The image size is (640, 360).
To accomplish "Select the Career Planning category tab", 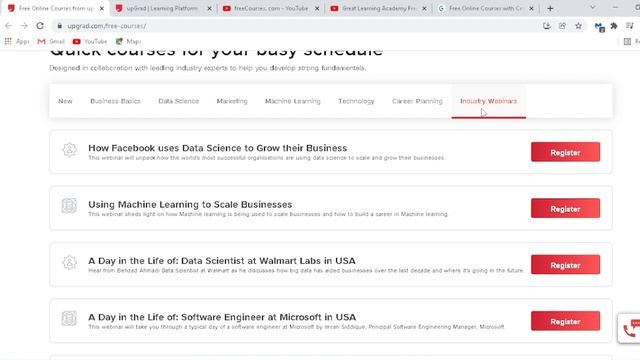I will (x=417, y=101).
